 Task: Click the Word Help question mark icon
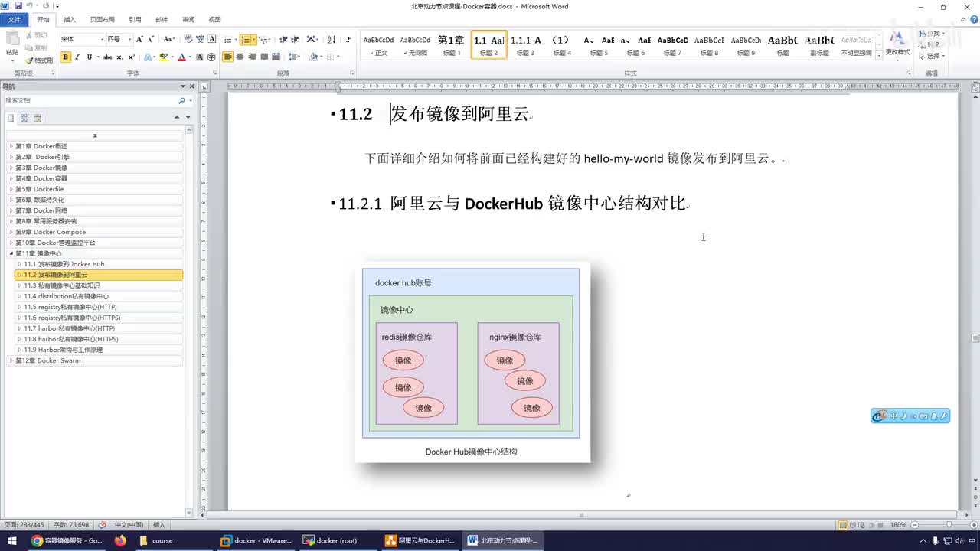pos(972,20)
